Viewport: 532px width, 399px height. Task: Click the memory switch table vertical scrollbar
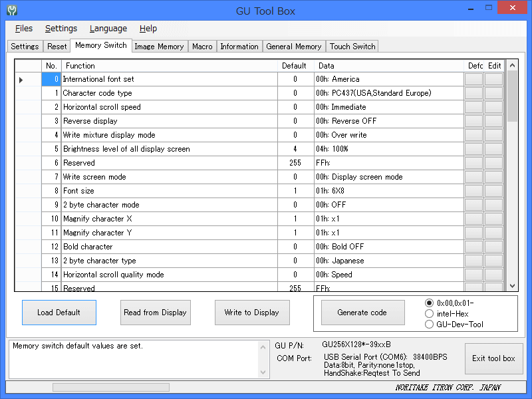coord(511,199)
